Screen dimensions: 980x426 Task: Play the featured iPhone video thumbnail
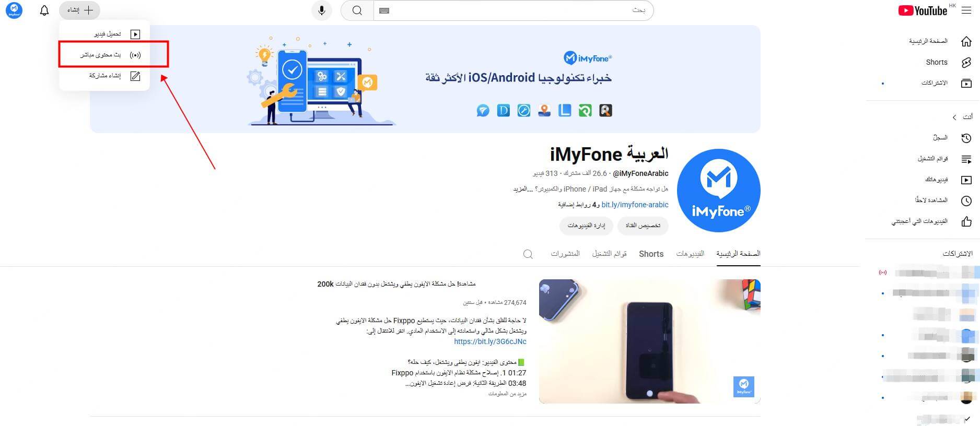coord(649,341)
